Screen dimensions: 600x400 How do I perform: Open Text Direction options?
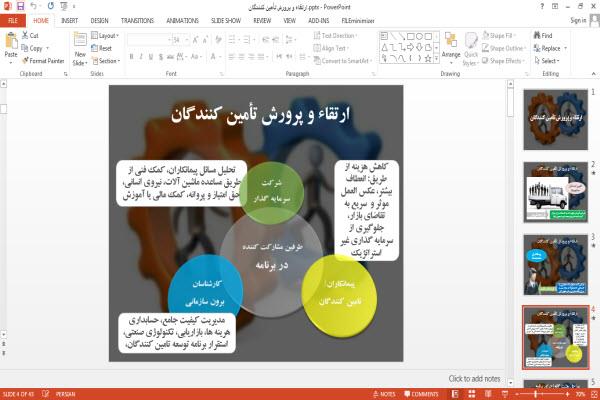tap(335, 36)
